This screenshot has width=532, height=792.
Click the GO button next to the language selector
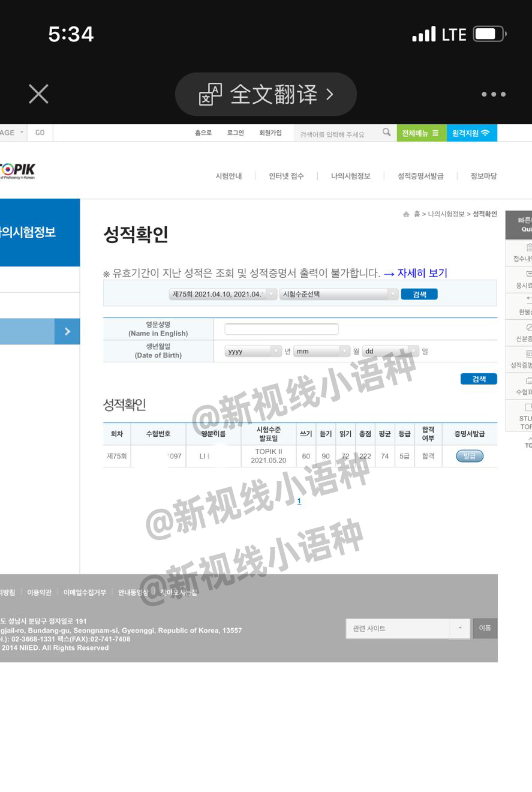[40, 133]
